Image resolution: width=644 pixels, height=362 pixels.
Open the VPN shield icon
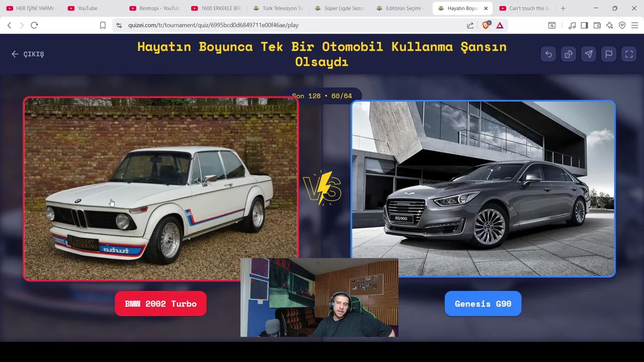[622, 25]
